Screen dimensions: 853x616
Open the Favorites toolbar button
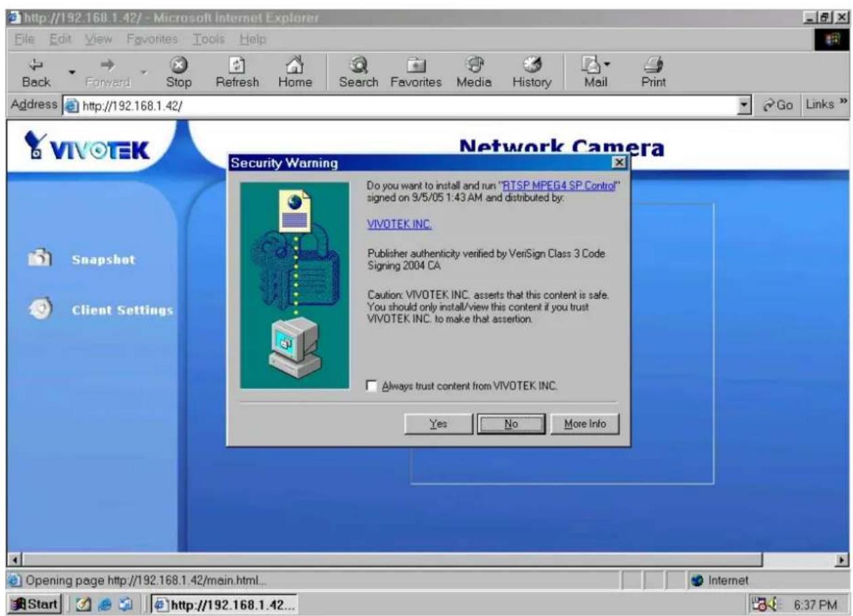tap(415, 73)
